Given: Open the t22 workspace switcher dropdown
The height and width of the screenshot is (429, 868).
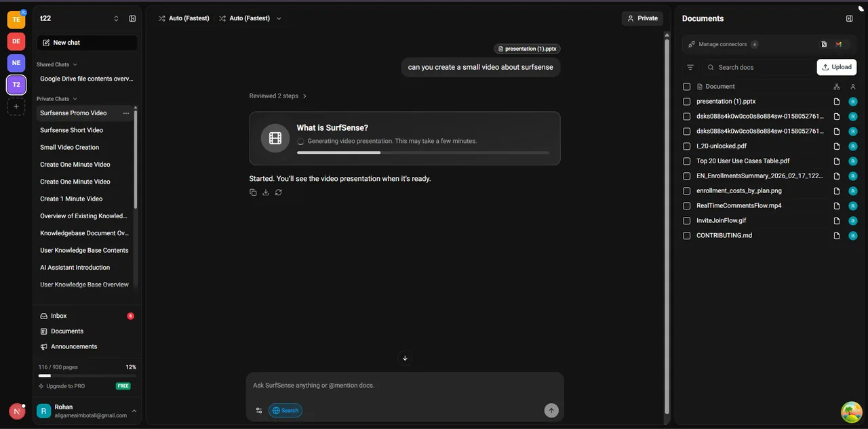Looking at the screenshot, I should (x=116, y=18).
